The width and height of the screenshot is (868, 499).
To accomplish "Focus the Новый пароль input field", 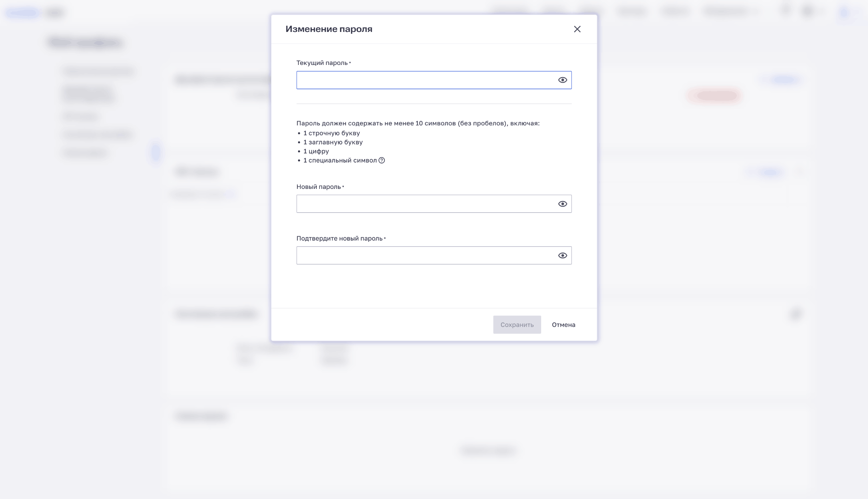I will tap(434, 204).
